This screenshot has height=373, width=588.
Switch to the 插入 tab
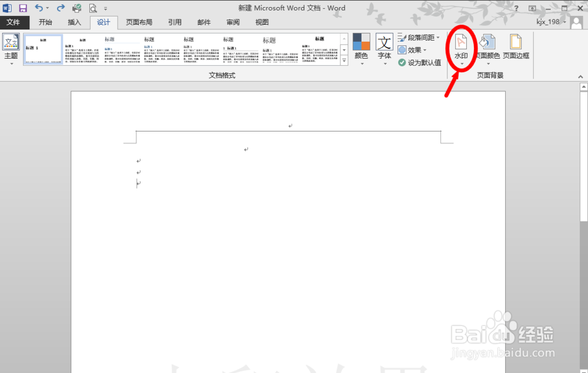[74, 22]
